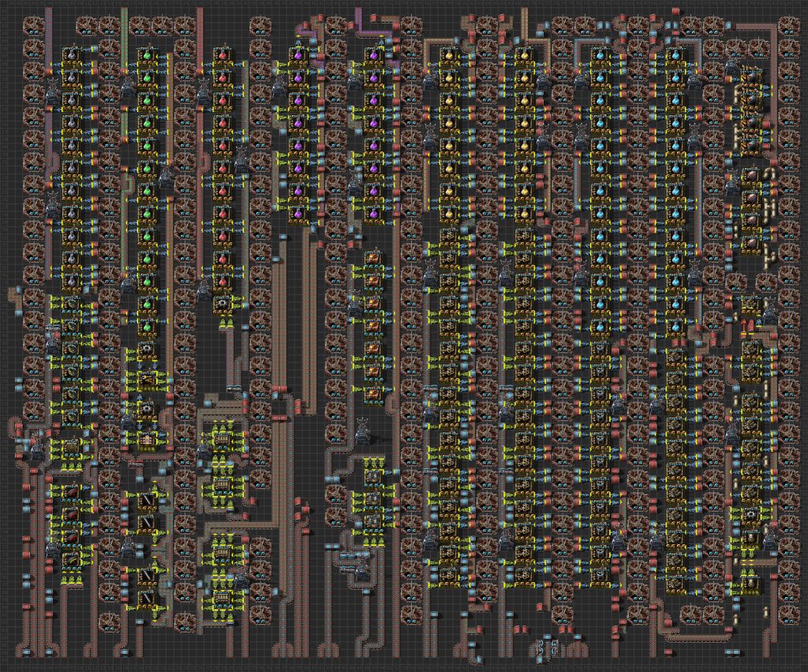Screen dimensions: 808x672
Task: Click the small combinator cluster at bottom center
Action: 546,648
